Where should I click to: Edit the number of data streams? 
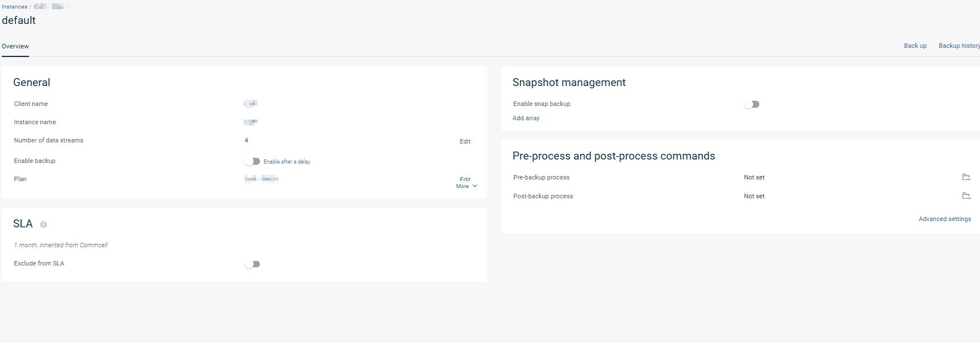click(x=465, y=141)
